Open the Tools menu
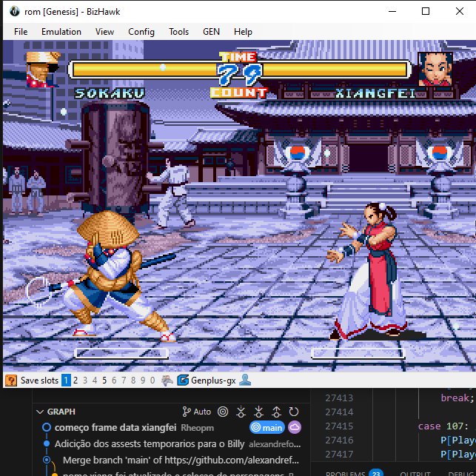The height and width of the screenshot is (476, 476). point(179,32)
